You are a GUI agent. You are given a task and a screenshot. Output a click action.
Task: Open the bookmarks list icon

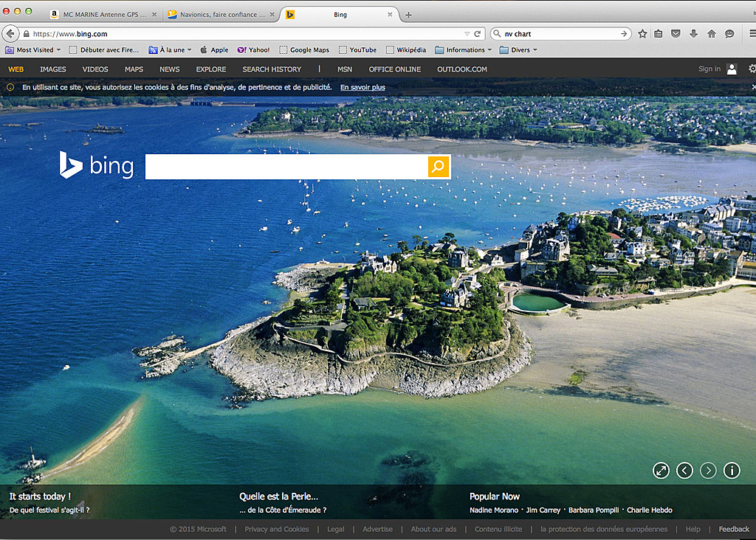(x=658, y=34)
